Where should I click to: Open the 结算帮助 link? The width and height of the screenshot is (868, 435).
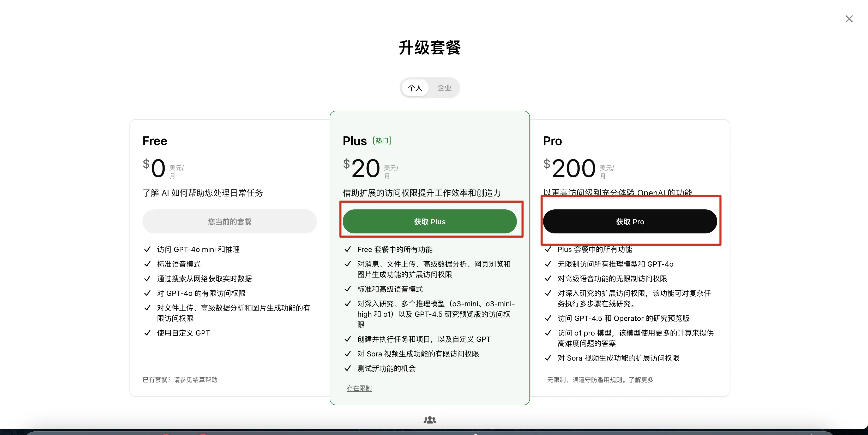click(x=205, y=380)
